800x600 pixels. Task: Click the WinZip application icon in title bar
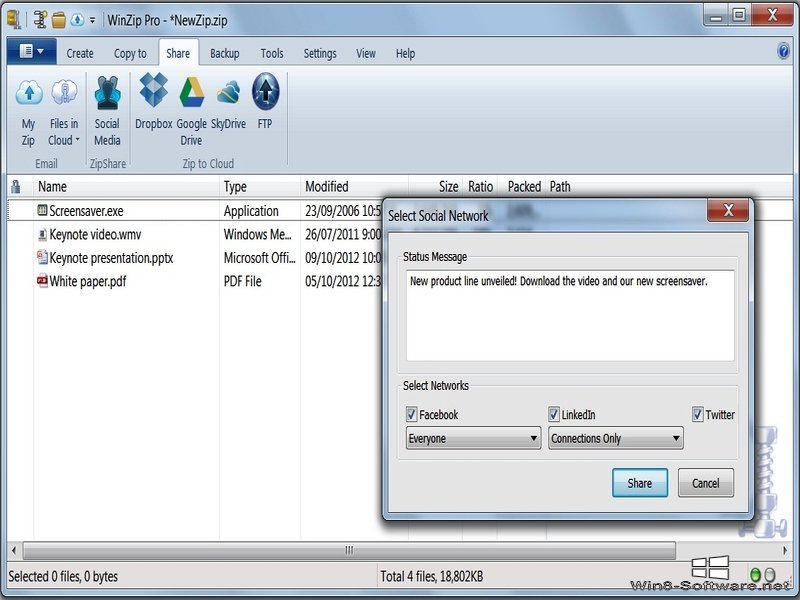14,19
